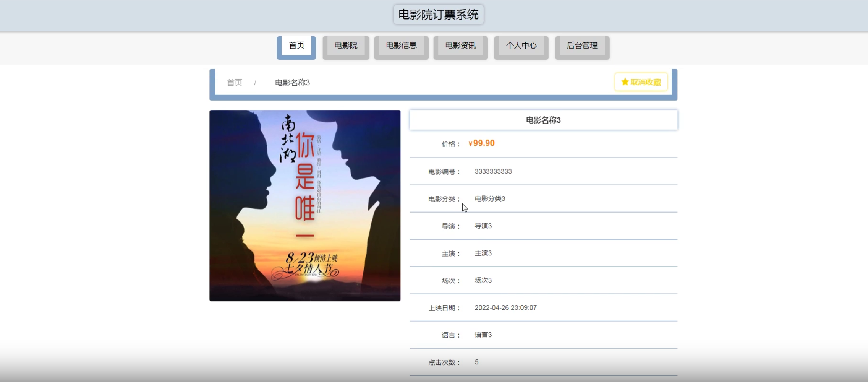Click the star icon in 取消收藏 button
868x382 pixels.
tap(625, 82)
